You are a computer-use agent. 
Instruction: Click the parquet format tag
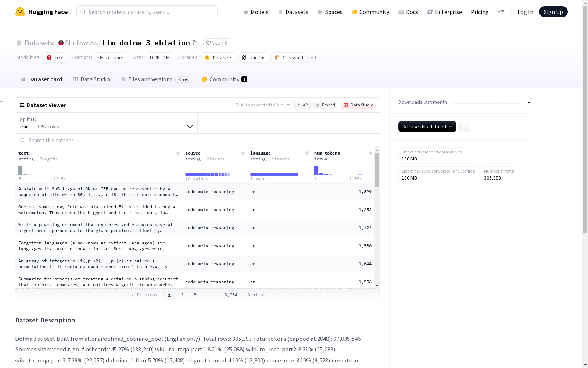[111, 57]
